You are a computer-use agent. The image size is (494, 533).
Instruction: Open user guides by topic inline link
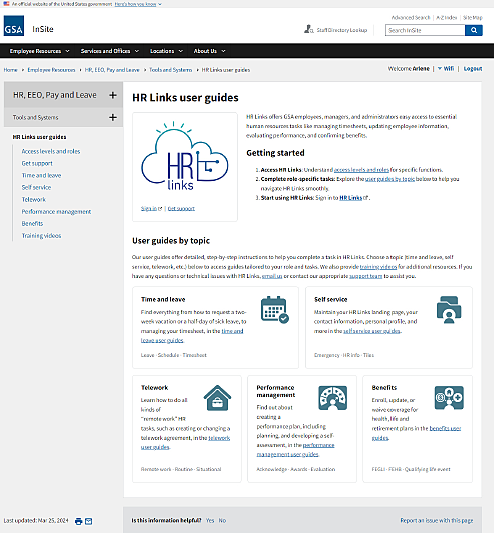(x=390, y=179)
